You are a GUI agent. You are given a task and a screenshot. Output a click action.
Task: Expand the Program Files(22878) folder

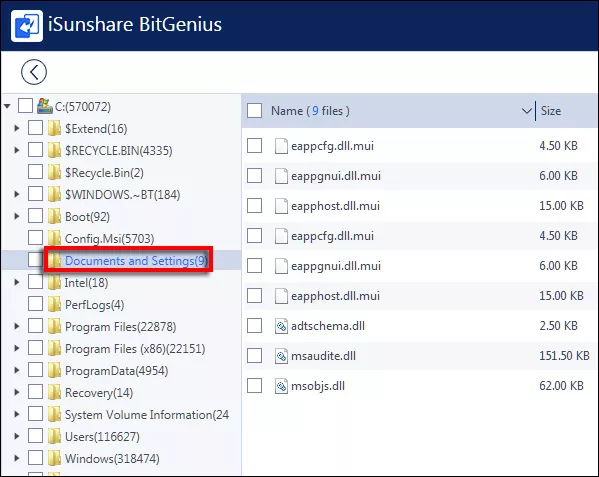[17, 327]
